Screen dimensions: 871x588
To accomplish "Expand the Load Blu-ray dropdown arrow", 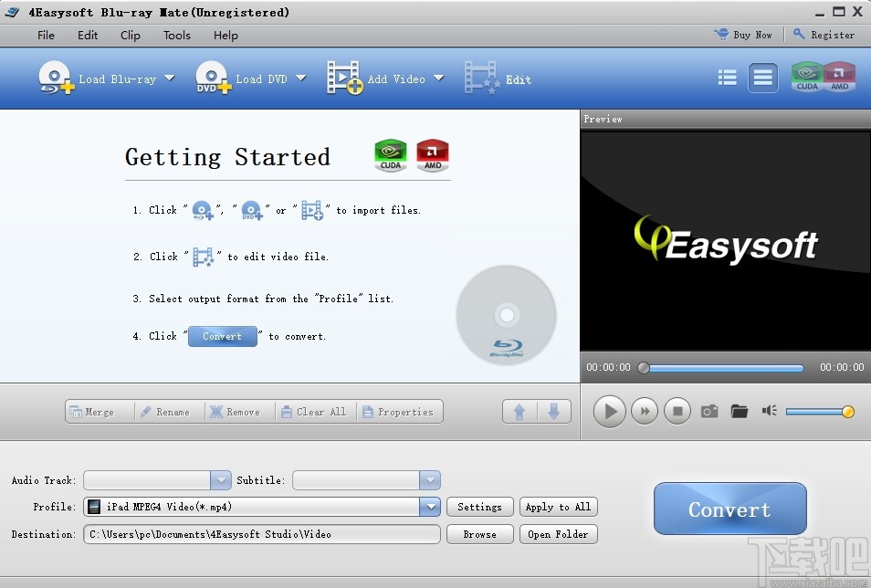I will click(x=172, y=79).
